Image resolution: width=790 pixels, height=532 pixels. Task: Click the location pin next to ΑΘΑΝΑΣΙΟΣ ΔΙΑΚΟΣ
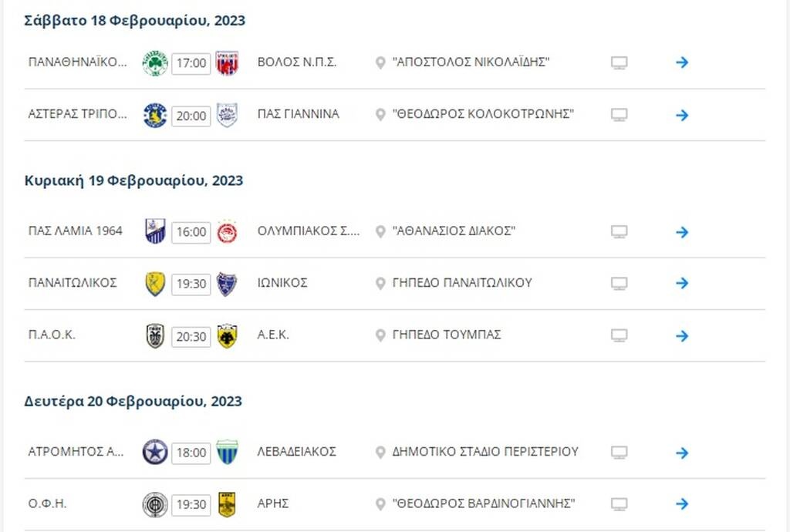point(378,231)
